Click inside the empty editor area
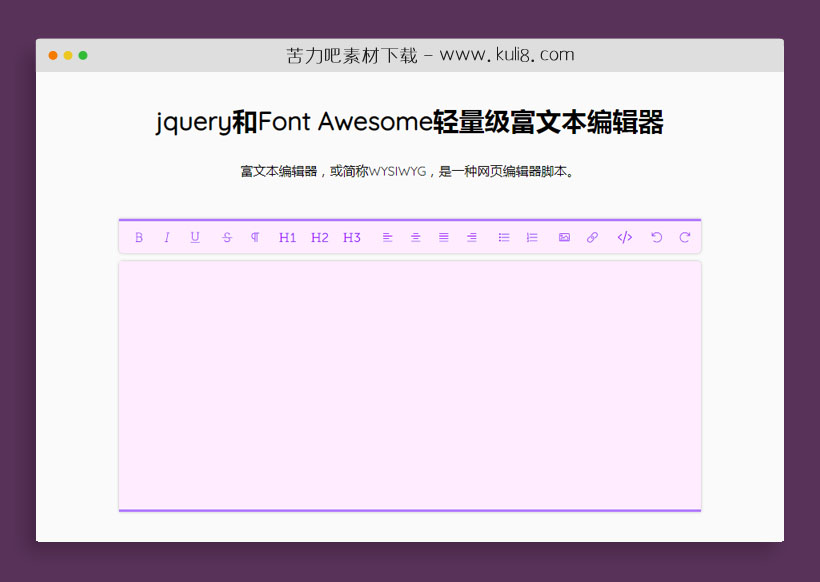This screenshot has width=820, height=582. (410, 385)
